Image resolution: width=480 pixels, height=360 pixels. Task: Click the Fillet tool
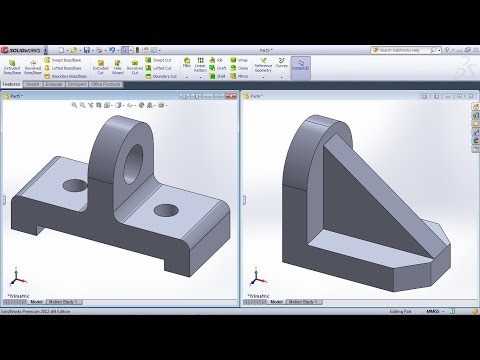pyautogui.click(x=187, y=62)
